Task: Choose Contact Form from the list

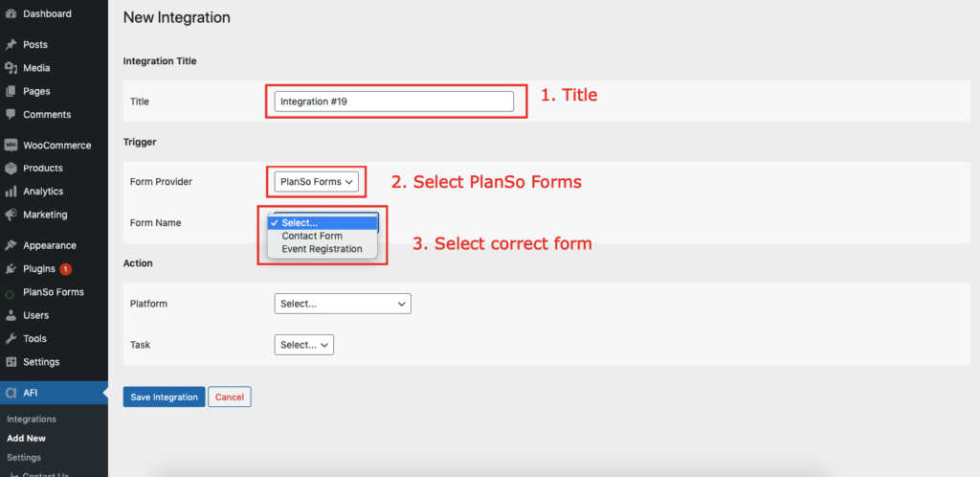Action: 312,236
